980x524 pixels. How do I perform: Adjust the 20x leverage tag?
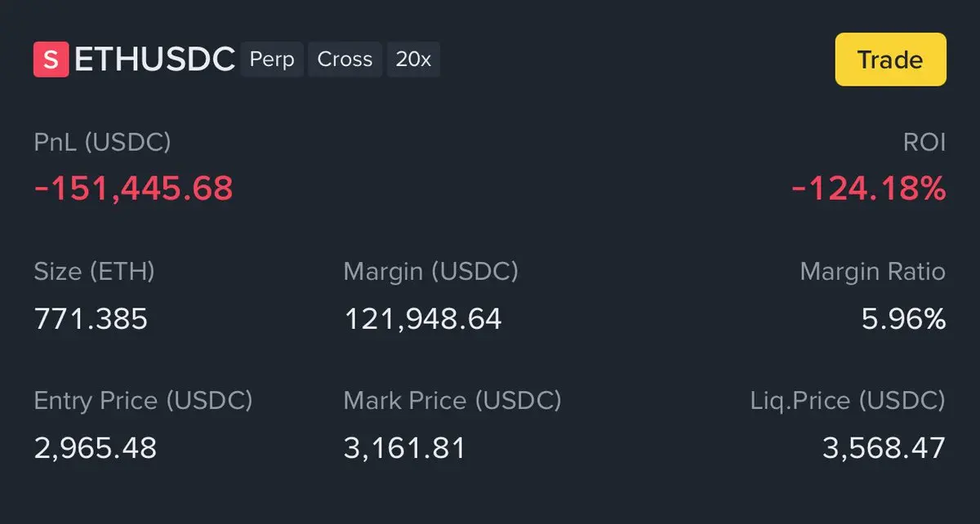coord(413,60)
